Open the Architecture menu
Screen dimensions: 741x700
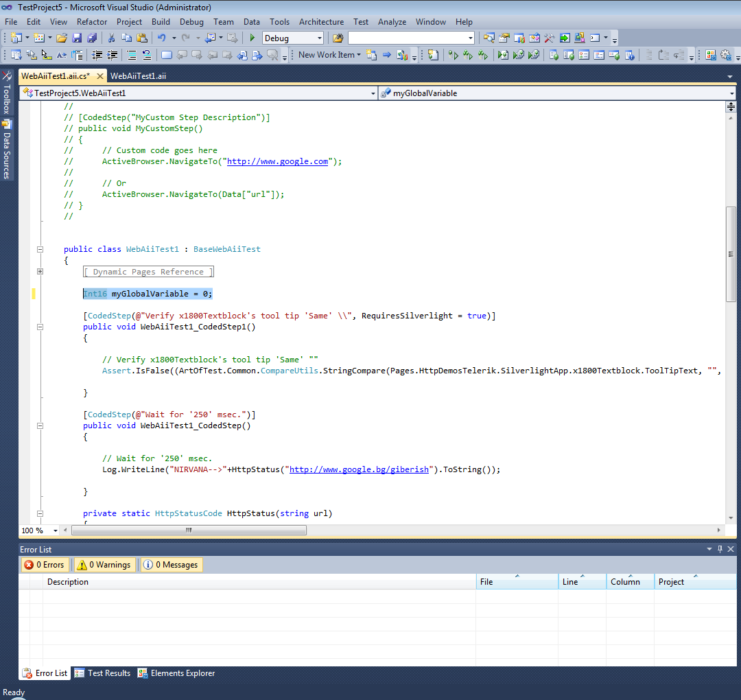(x=321, y=22)
